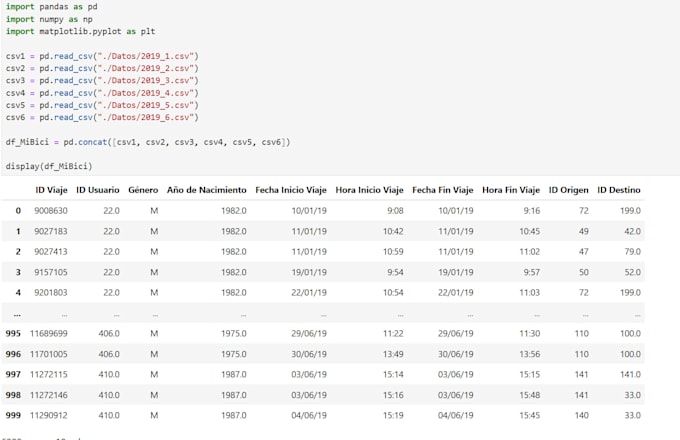
Task: Click end time 15:48 cell
Action: pos(530,395)
